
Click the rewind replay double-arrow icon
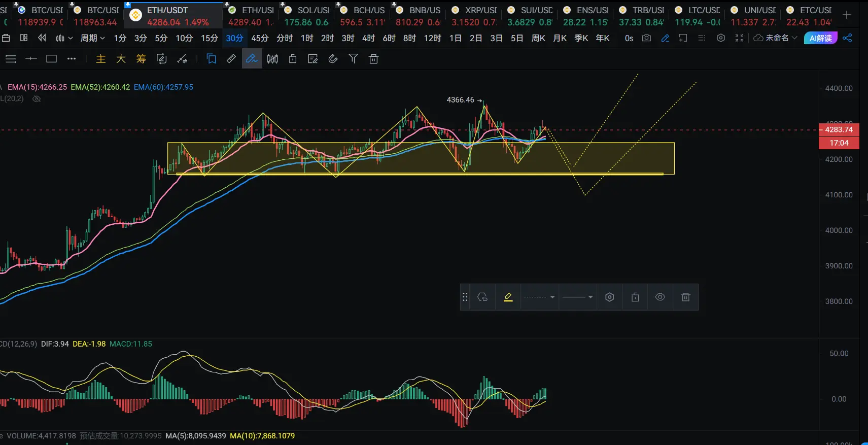(x=42, y=38)
